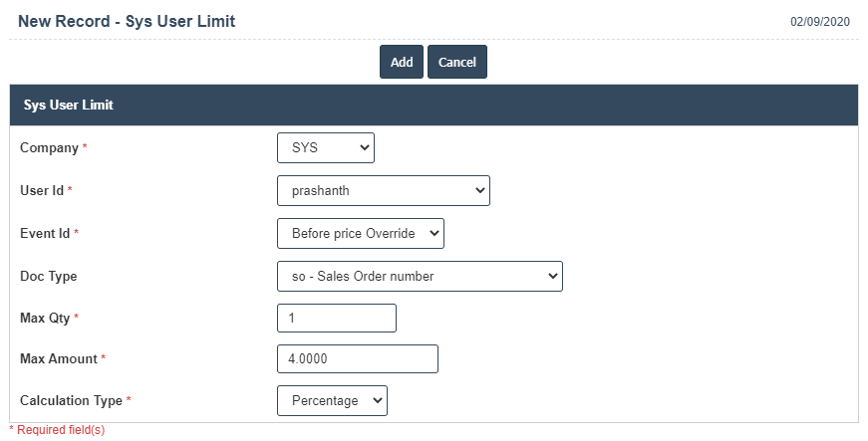Click the Required field(s) note
This screenshot has width=868, height=441.
click(59, 430)
